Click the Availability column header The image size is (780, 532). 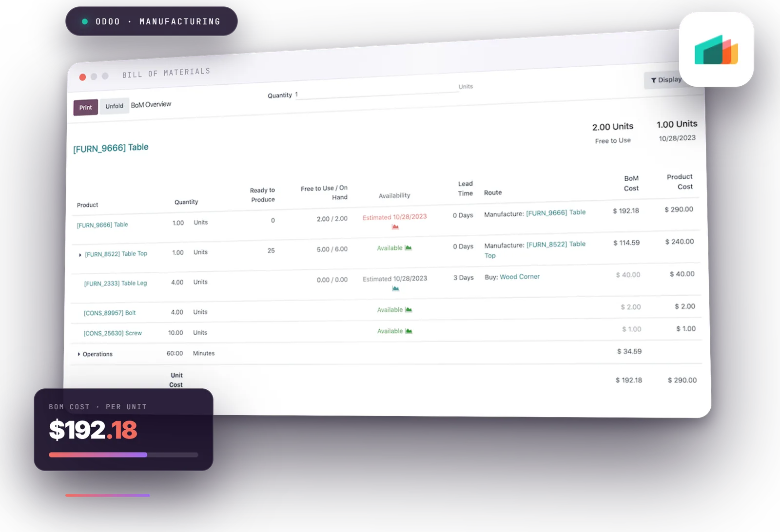394,195
